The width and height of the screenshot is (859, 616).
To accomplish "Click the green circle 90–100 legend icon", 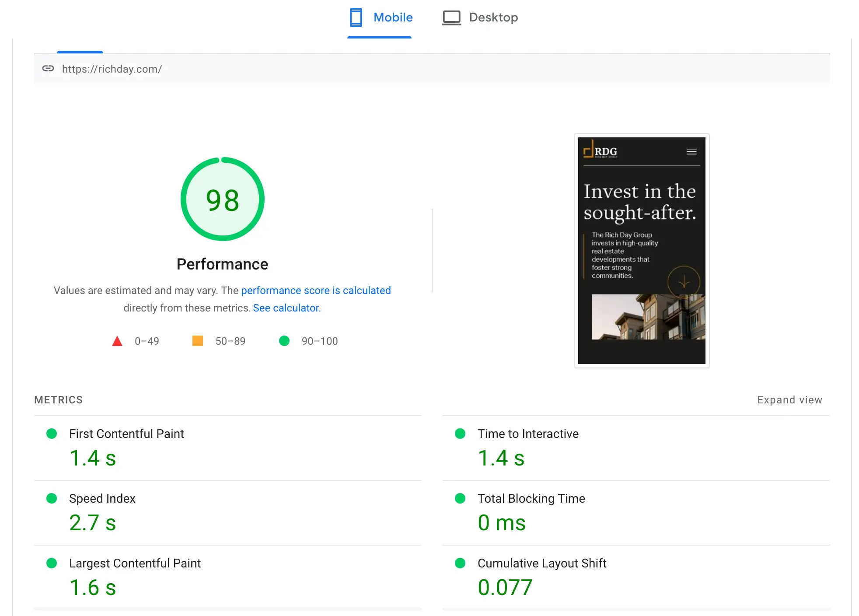I will click(x=284, y=341).
